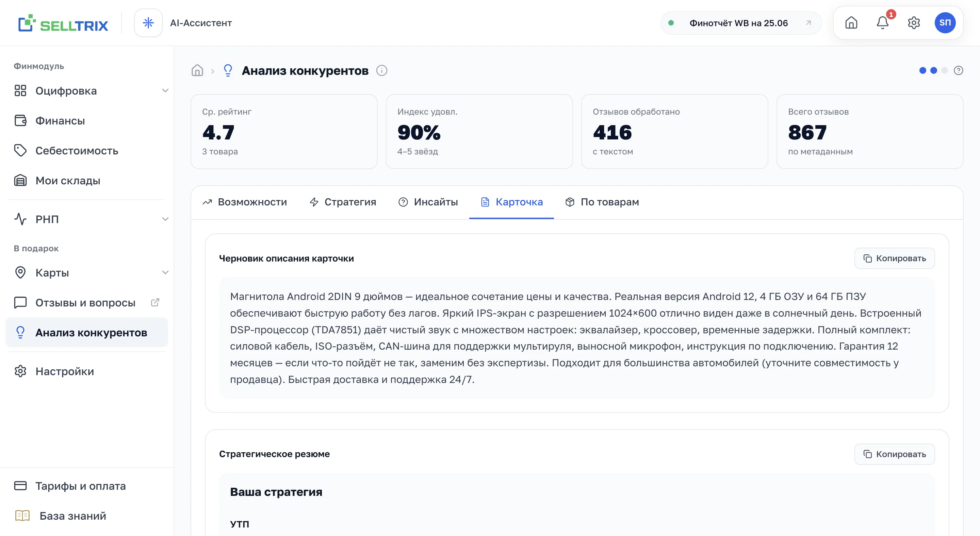980x536 pixels.
Task: Open Финотчёт WB на 25.06 status pill
Action: (741, 23)
